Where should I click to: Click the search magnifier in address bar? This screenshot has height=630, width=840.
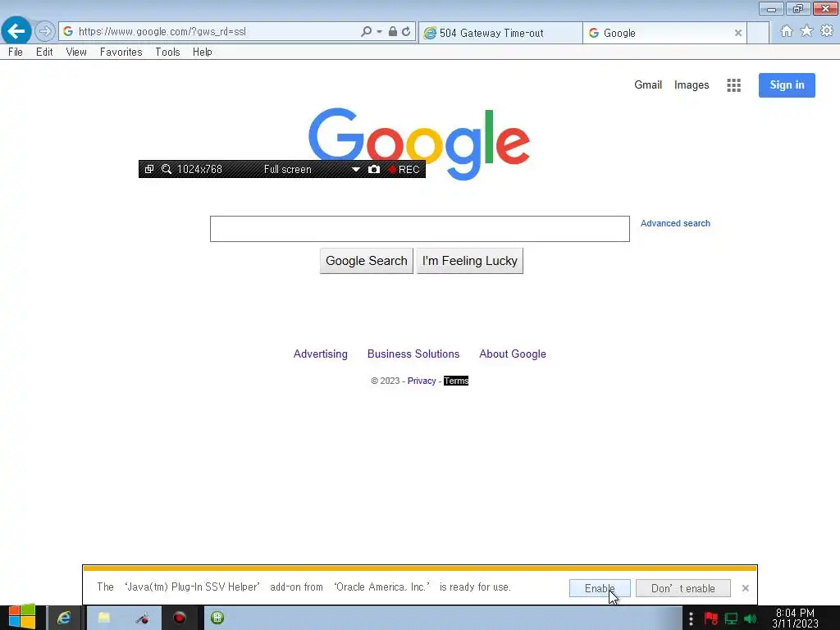coord(366,32)
